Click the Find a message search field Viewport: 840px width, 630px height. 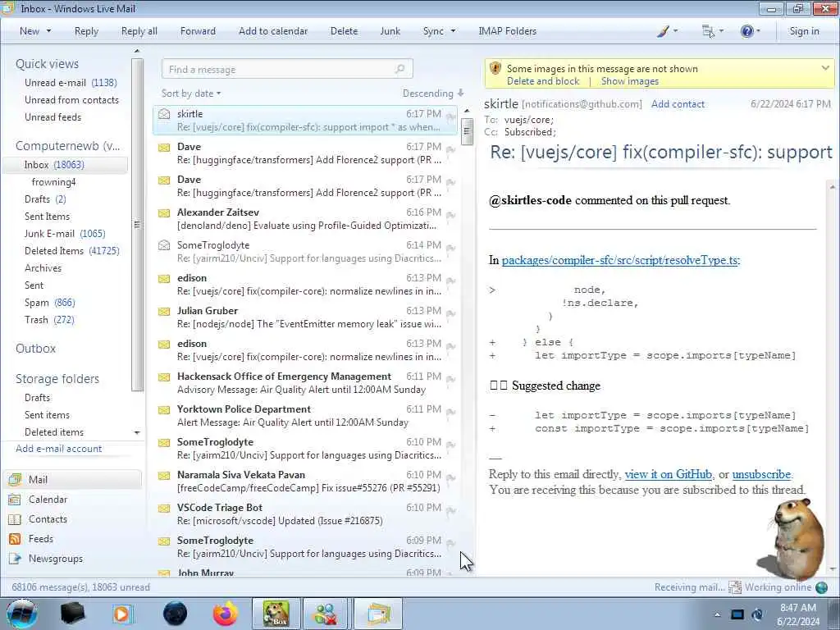[287, 69]
